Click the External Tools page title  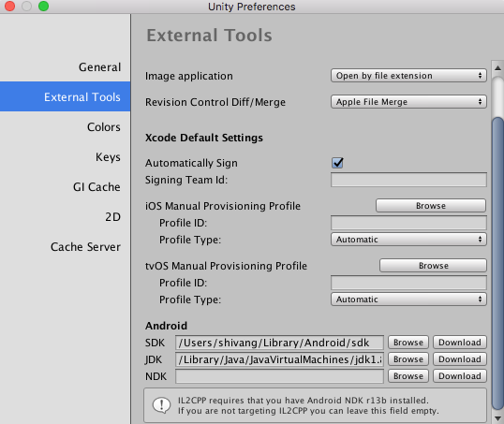[209, 35]
